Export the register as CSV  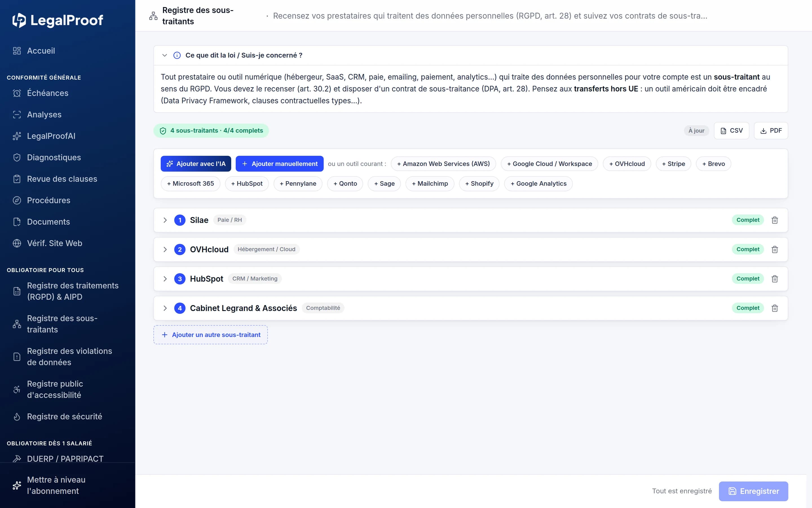coord(731,131)
